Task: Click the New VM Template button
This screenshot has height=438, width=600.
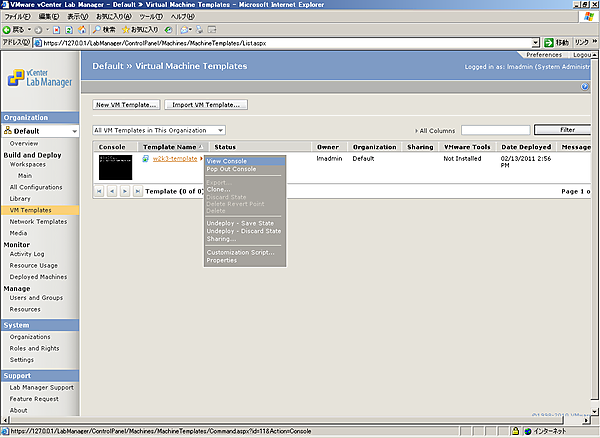Action: click(x=125, y=104)
